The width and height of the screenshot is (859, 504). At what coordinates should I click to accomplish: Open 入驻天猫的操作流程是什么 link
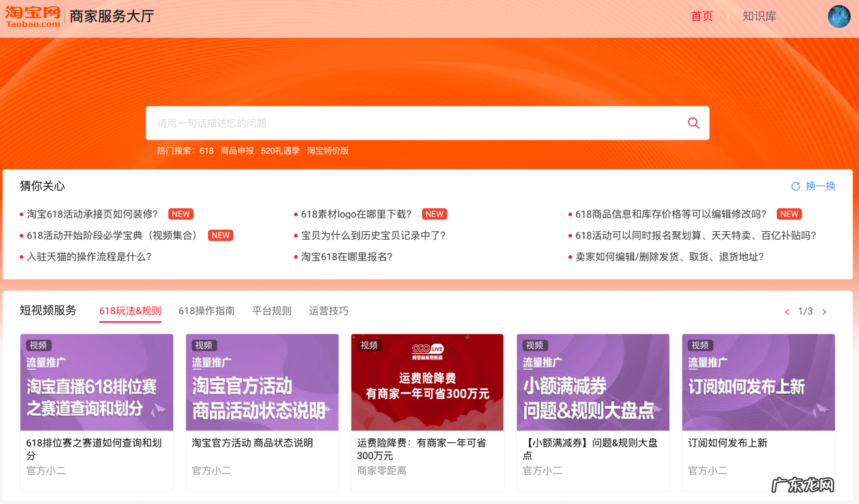point(89,257)
